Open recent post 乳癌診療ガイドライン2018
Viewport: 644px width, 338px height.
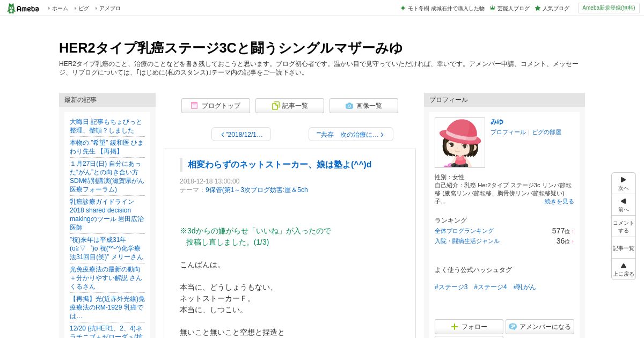107,215
